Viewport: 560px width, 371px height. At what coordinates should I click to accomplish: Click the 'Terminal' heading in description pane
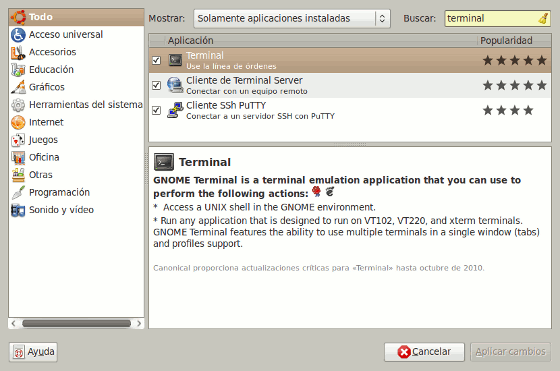coord(205,162)
